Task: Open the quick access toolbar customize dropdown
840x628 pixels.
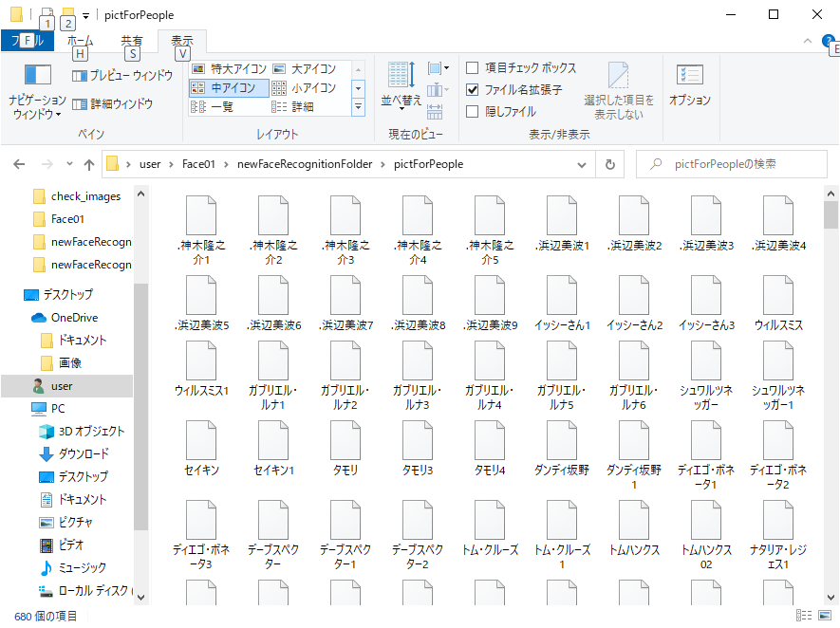Action: click(x=85, y=15)
